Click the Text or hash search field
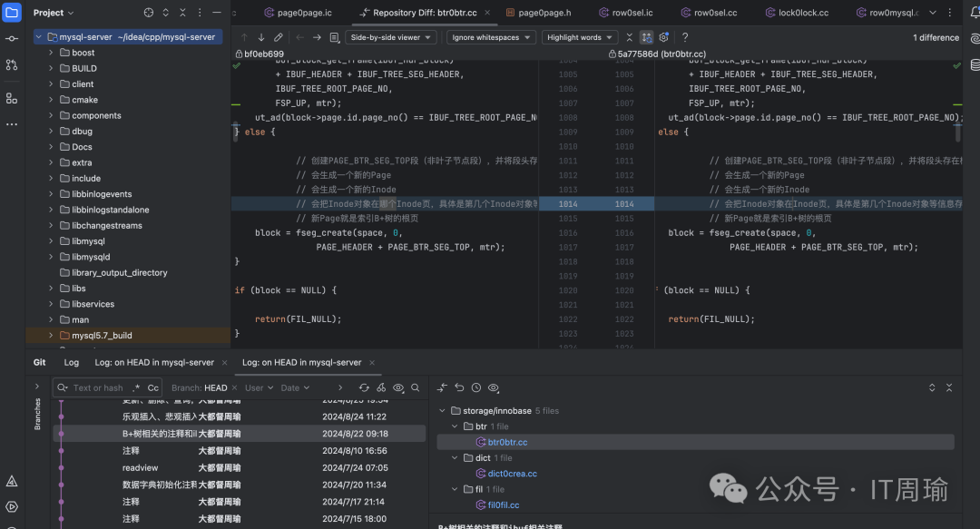980x529 pixels. (97, 387)
